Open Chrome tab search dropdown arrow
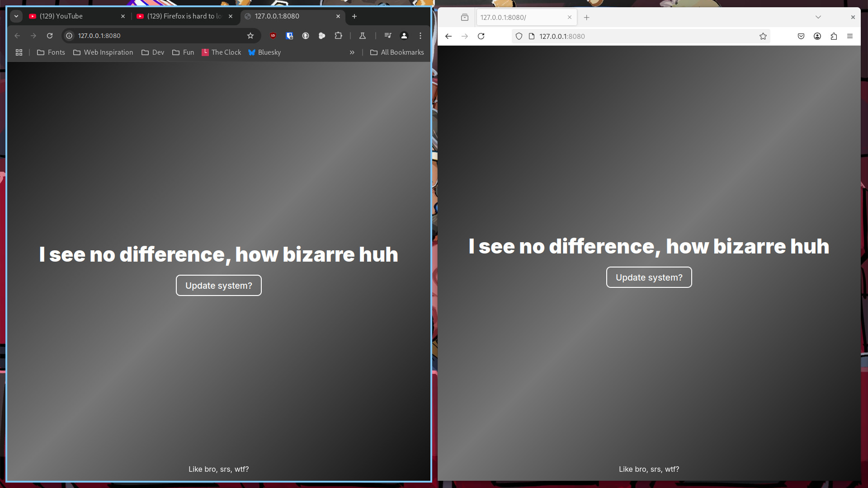The width and height of the screenshot is (868, 488). pos(16,16)
